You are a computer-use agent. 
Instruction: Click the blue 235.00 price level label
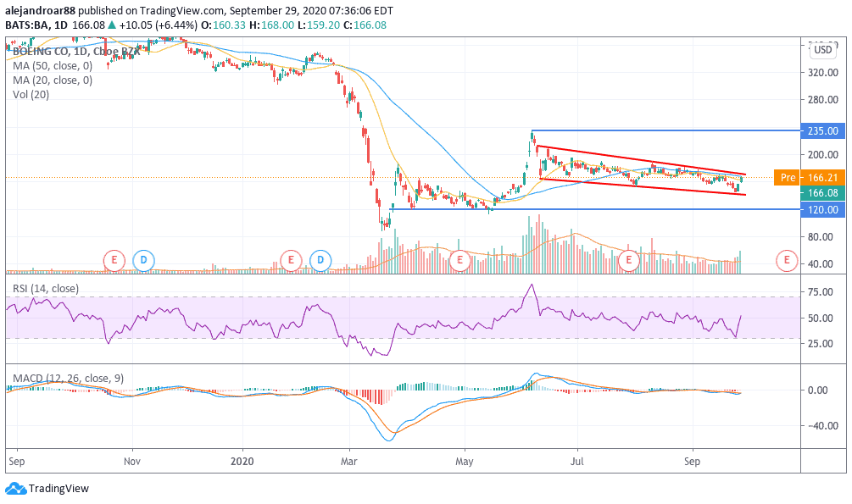(823, 131)
